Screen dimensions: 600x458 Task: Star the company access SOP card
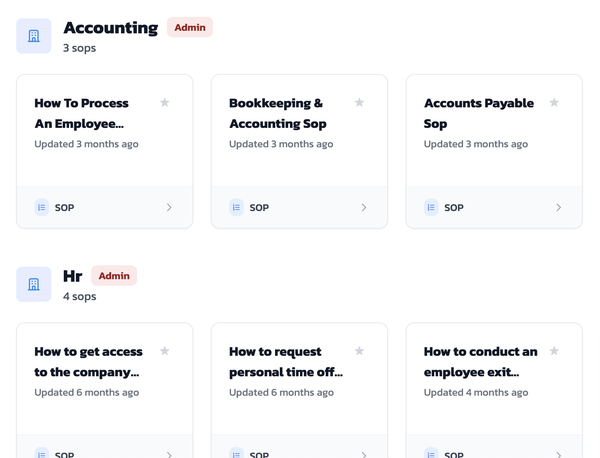coord(165,351)
